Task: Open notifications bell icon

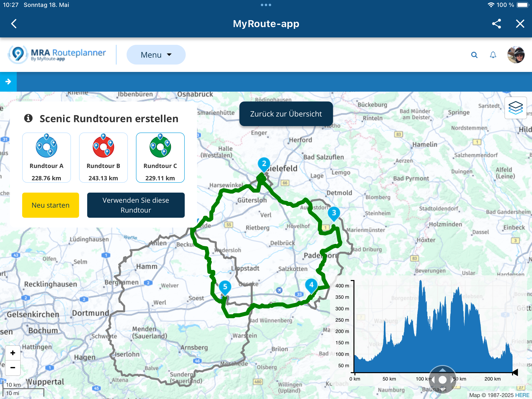Action: pyautogui.click(x=493, y=55)
